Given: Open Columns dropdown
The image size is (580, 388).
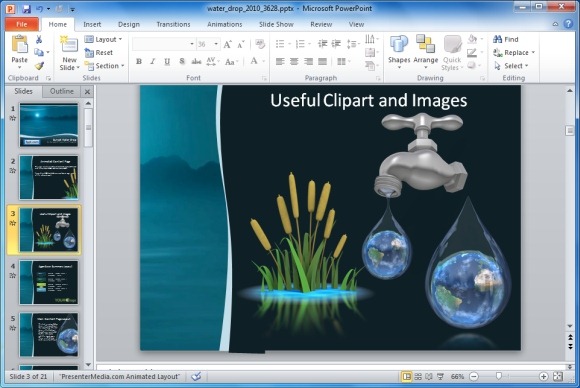Looking at the screenshot, I should [x=344, y=61].
